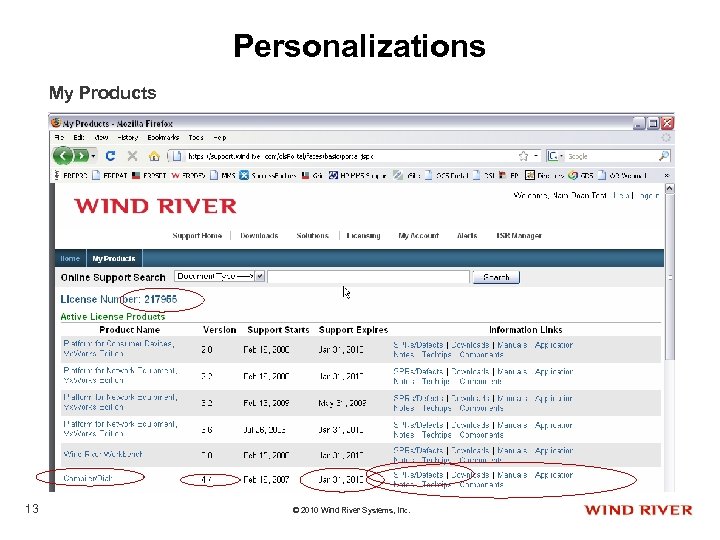
Task: Open Downloads link in Consumer Devices row
Action: tap(470, 345)
